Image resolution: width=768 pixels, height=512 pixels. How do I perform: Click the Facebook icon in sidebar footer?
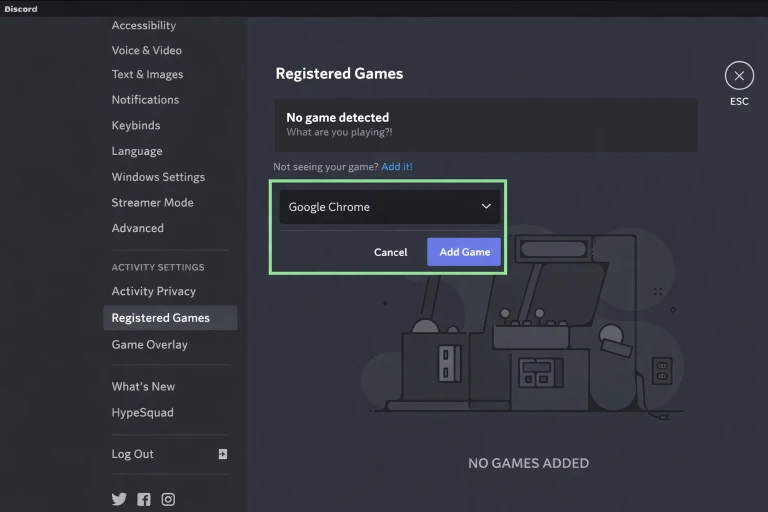pyautogui.click(x=144, y=499)
